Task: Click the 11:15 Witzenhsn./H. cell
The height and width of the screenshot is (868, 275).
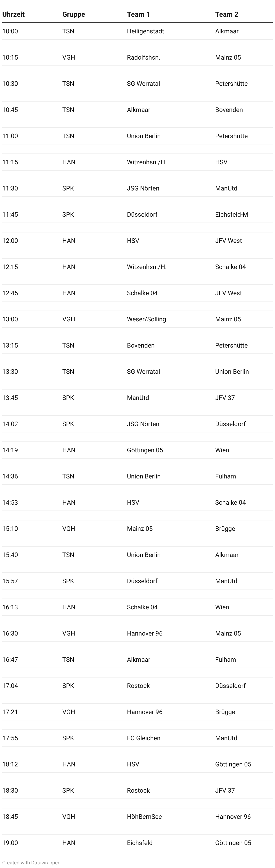Action: pos(147,162)
